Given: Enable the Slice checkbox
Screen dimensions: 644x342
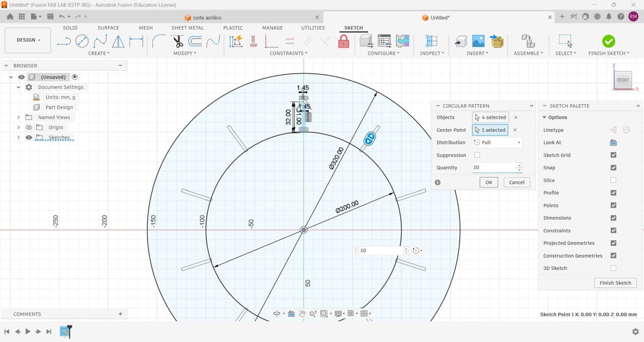Looking at the screenshot, I should click(x=613, y=180).
